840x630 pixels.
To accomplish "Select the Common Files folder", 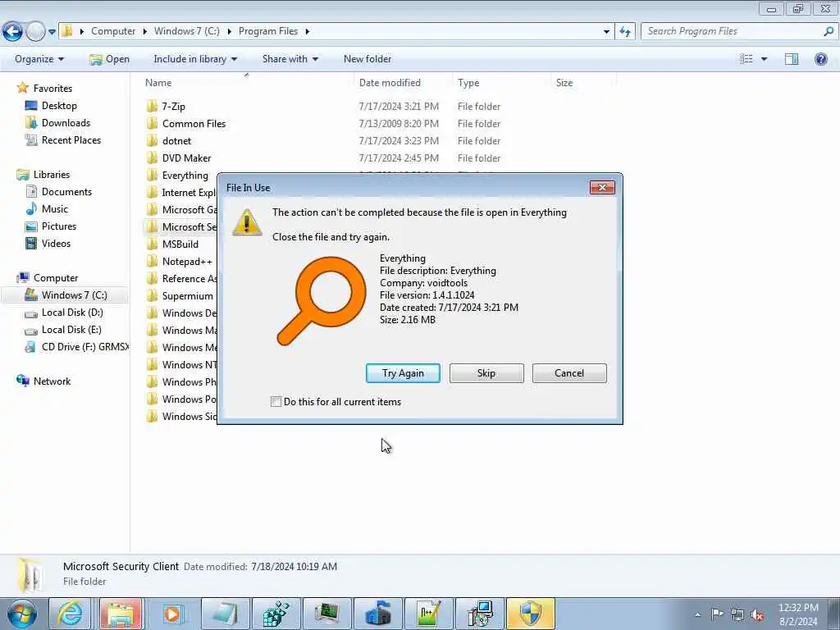I will pos(194,124).
